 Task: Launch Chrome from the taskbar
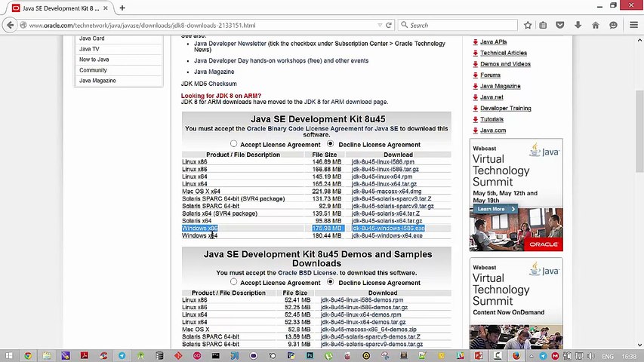27,355
